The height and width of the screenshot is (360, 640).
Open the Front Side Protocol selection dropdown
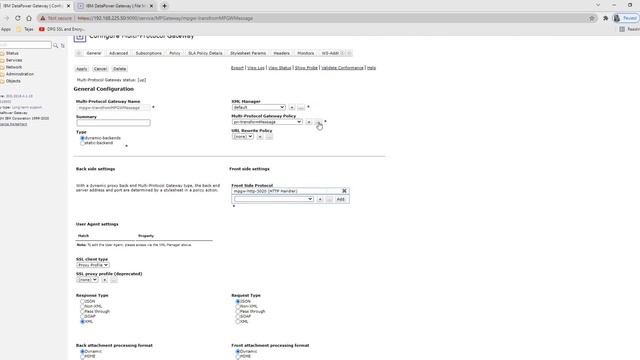tap(273, 199)
